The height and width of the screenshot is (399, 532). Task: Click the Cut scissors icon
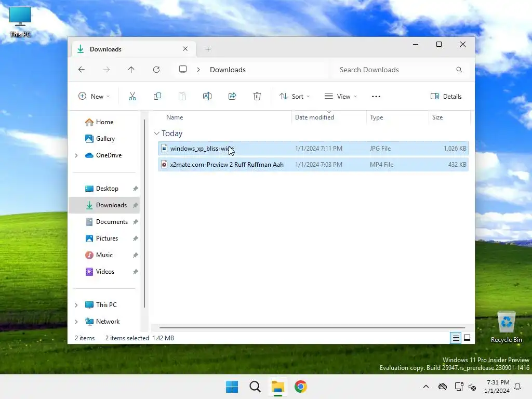[132, 96]
